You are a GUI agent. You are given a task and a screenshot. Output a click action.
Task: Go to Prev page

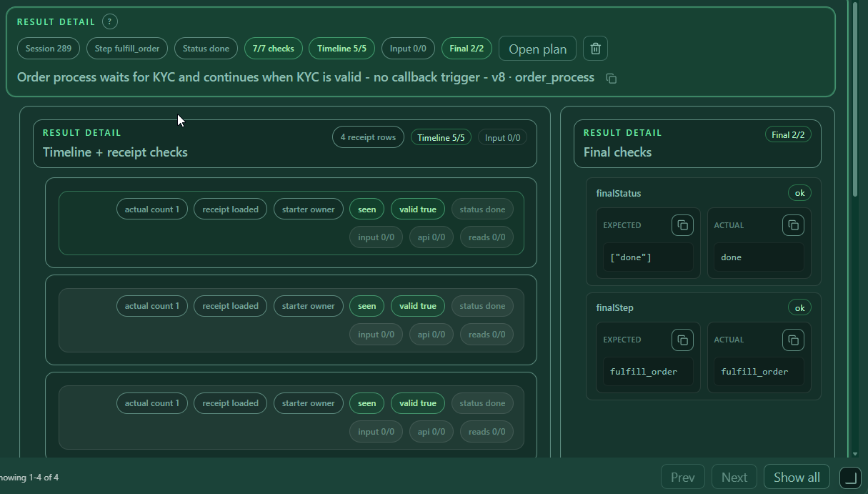click(683, 477)
